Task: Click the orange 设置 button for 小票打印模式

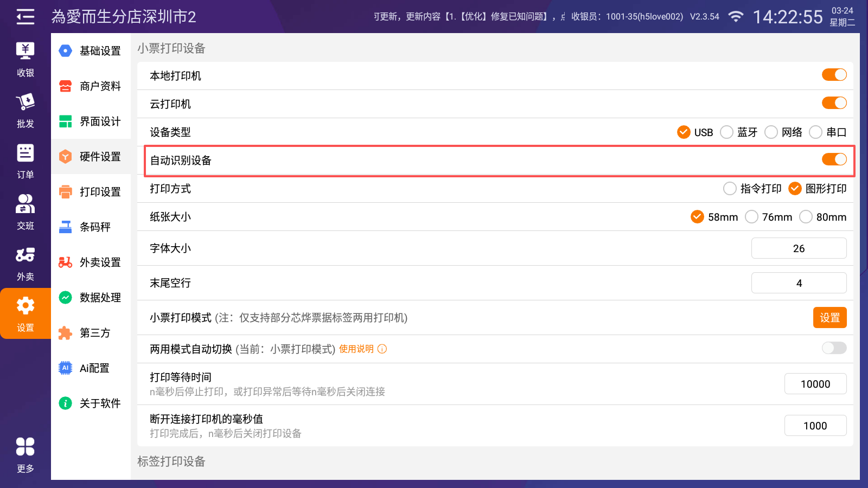Action: [x=829, y=318]
